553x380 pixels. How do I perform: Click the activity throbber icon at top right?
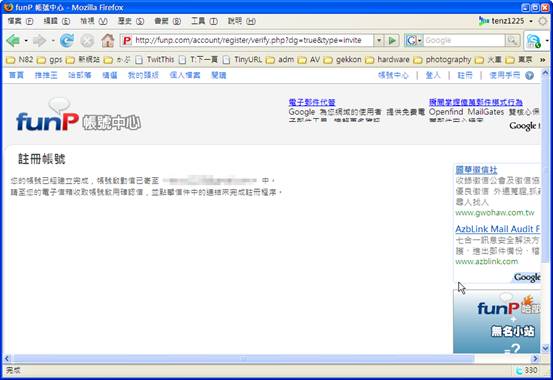click(542, 21)
